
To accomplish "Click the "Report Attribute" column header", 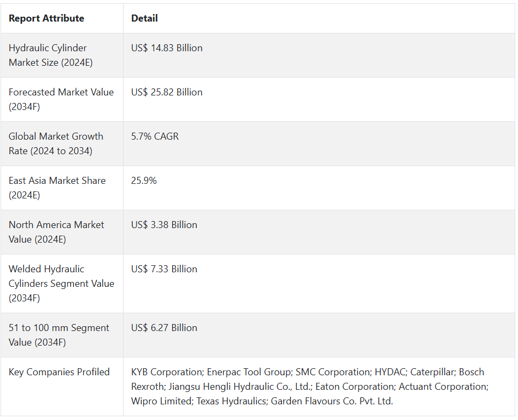I will 46,18.
